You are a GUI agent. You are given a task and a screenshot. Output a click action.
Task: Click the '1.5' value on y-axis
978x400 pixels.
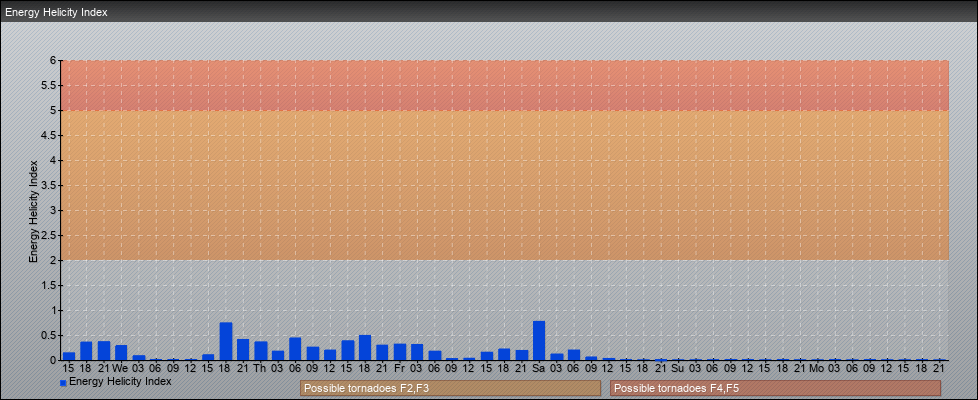pyautogui.click(x=49, y=285)
